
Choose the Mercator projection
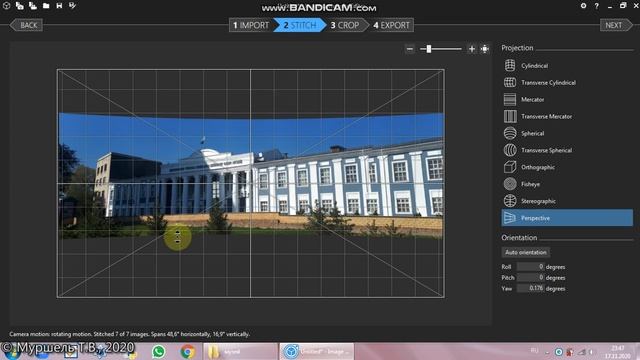567,99
